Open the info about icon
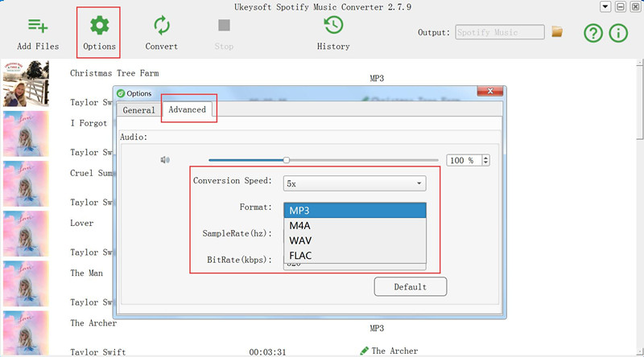Screen dimensions: 644x357 [618, 33]
